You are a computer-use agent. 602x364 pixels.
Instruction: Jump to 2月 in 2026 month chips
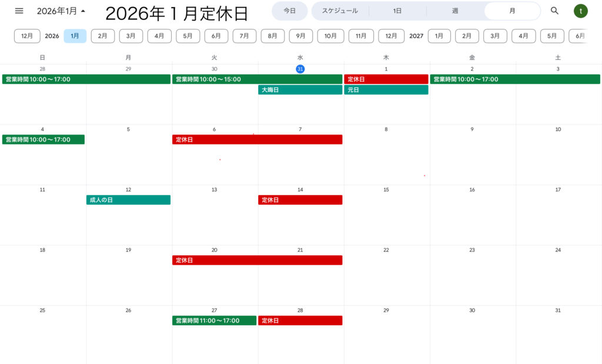103,36
